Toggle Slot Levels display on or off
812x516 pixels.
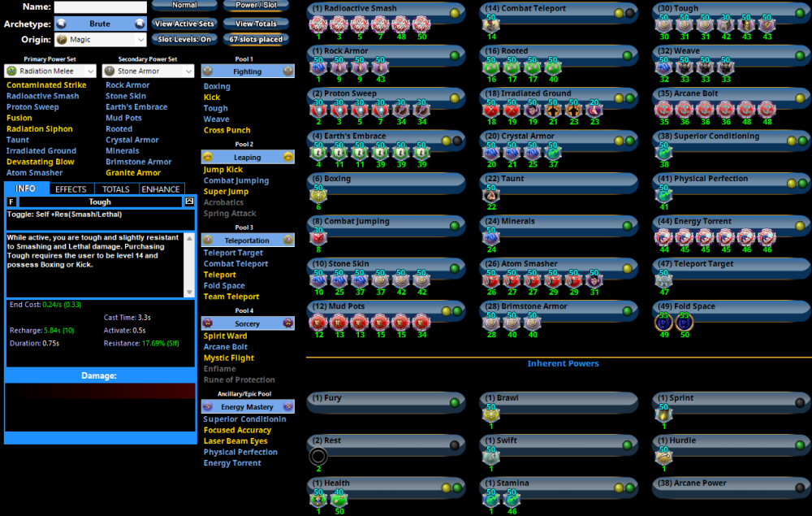coord(184,39)
